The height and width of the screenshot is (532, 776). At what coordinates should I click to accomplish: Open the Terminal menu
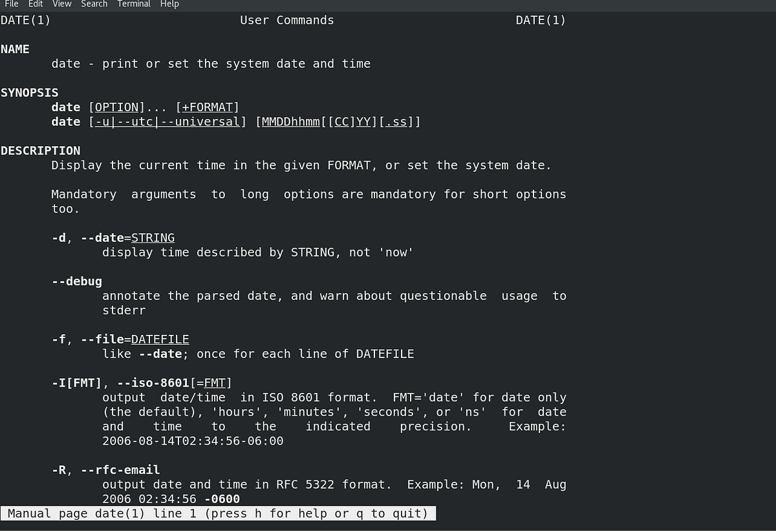tap(133, 5)
